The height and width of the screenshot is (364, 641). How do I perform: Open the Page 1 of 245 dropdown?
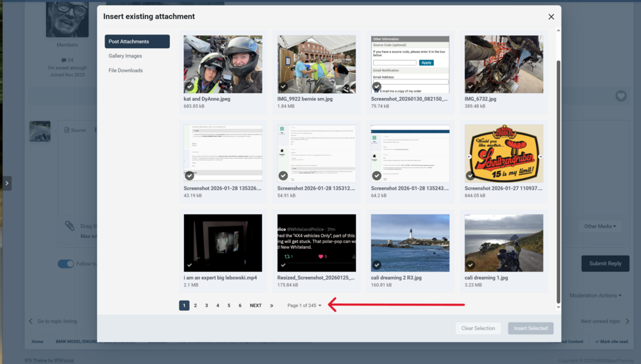304,306
